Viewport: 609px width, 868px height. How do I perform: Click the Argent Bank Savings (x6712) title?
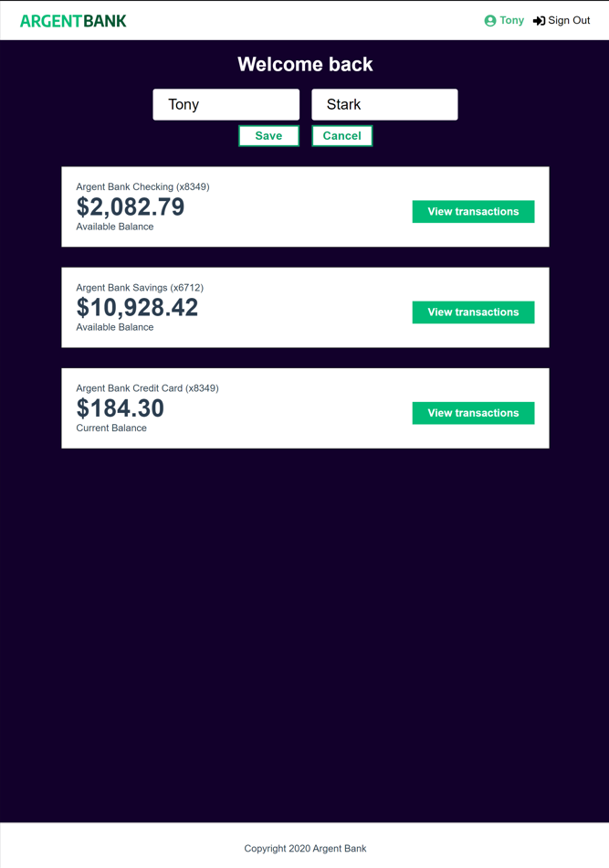(140, 288)
